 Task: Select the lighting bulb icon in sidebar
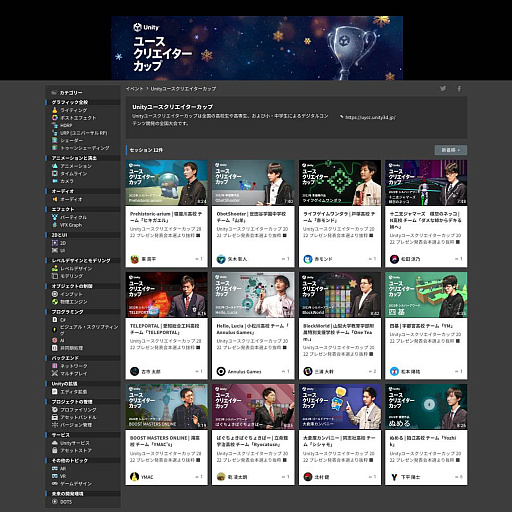(x=55, y=110)
